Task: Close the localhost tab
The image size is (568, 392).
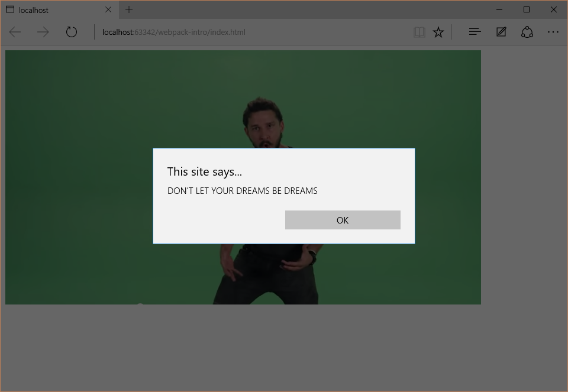Action: coord(108,10)
